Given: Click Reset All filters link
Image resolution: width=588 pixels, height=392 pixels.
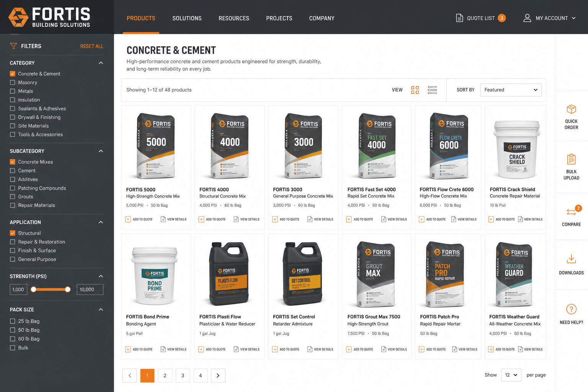Looking at the screenshot, I should [92, 46].
